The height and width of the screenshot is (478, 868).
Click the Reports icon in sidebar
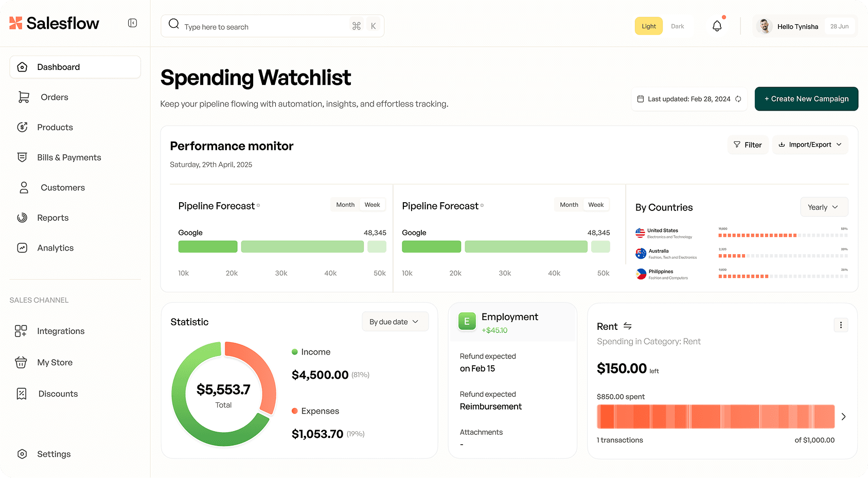(22, 218)
